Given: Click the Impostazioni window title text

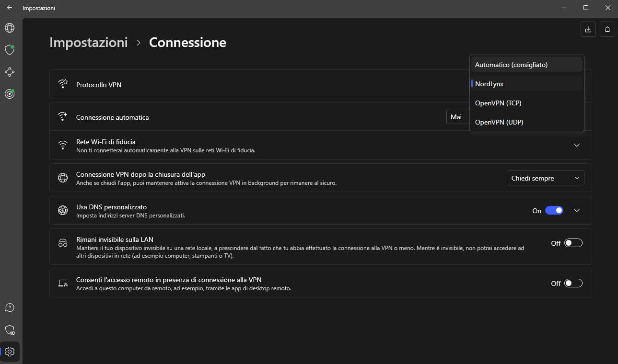Looking at the screenshot, I should click(x=39, y=8).
